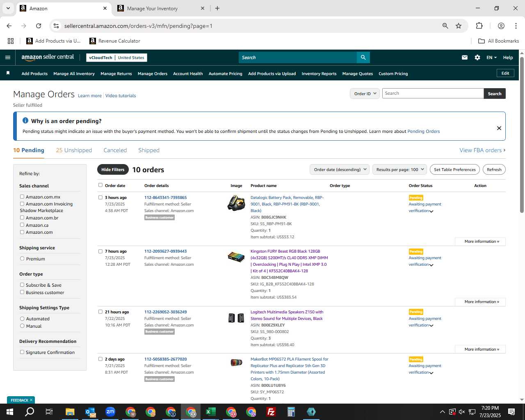Open the EN language dropdown

tap(491, 57)
